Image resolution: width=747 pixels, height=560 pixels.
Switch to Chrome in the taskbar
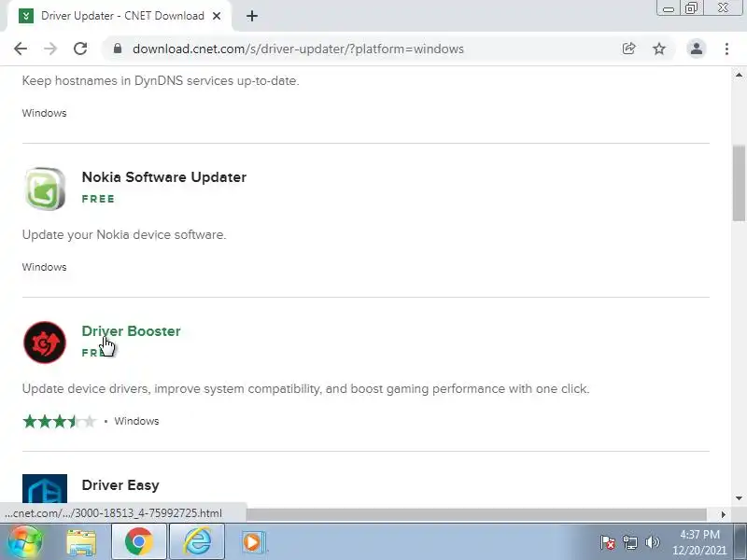[x=139, y=542]
